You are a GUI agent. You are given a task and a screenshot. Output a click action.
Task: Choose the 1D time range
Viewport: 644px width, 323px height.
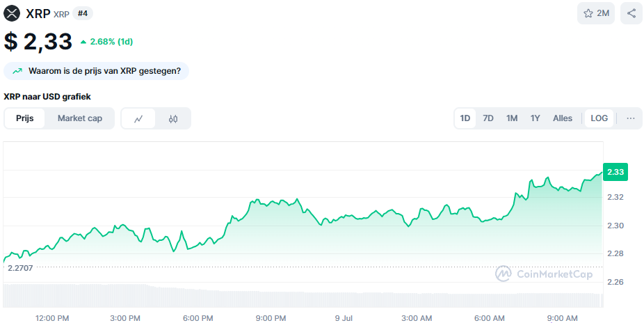pos(465,118)
